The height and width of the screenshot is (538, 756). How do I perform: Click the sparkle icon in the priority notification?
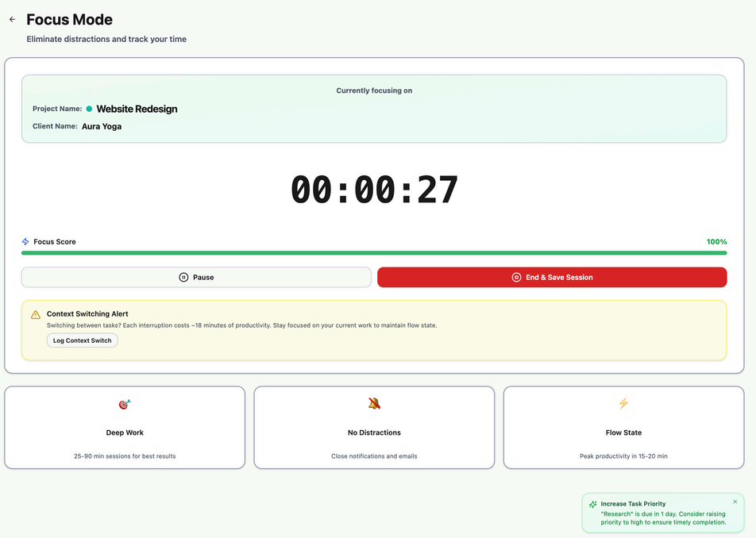point(593,505)
